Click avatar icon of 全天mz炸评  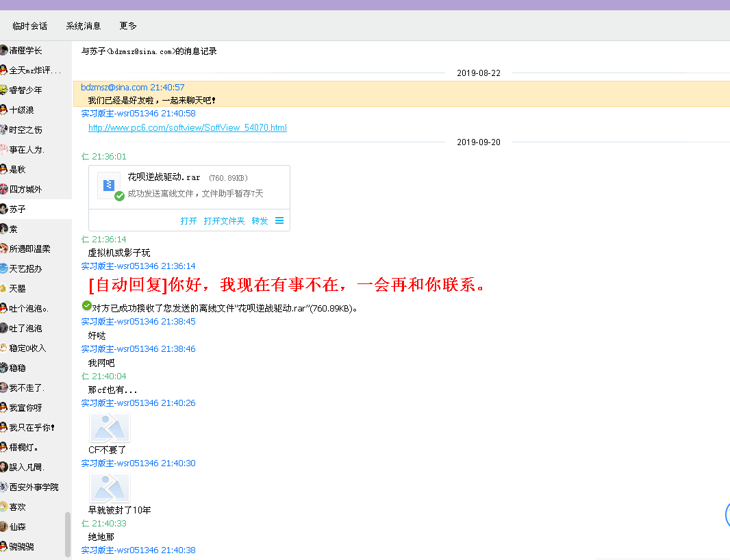(x=3, y=71)
